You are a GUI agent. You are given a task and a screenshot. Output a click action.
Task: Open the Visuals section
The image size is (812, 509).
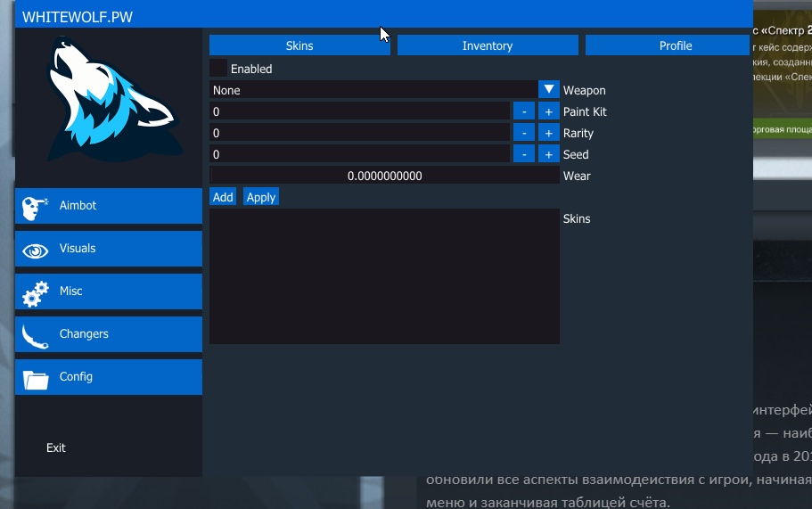click(x=108, y=249)
